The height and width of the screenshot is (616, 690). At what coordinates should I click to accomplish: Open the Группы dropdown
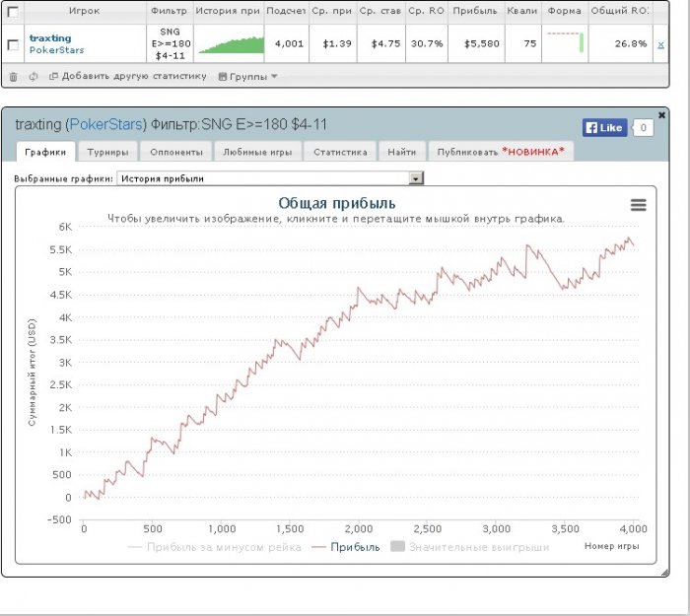point(248,77)
